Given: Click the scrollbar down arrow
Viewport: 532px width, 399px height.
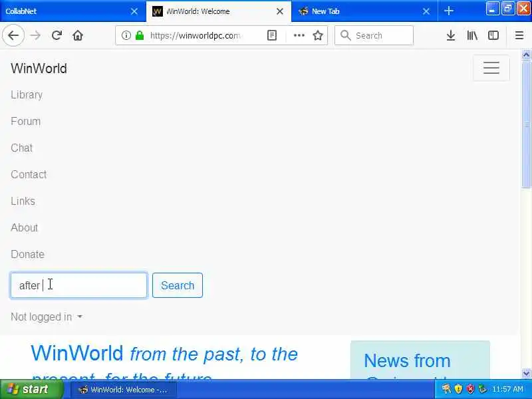Looking at the screenshot, I should coord(526,373).
